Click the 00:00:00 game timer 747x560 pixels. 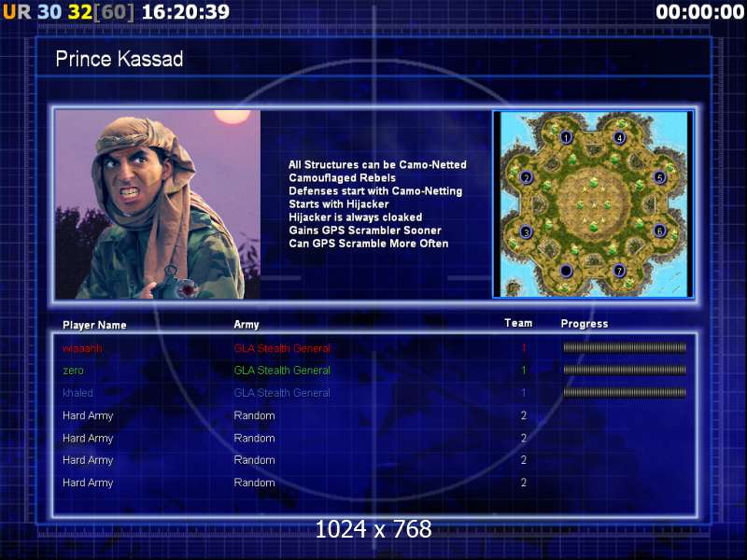pos(699,12)
